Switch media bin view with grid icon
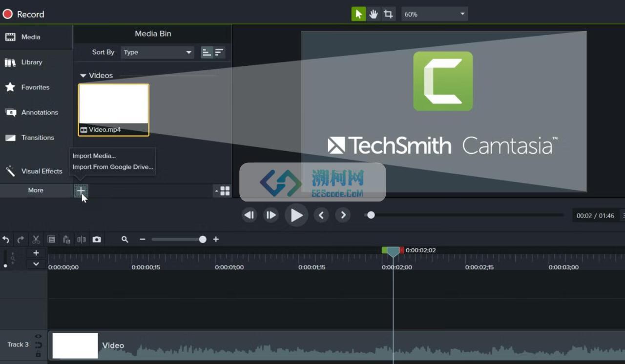The image size is (625, 364). (x=225, y=191)
